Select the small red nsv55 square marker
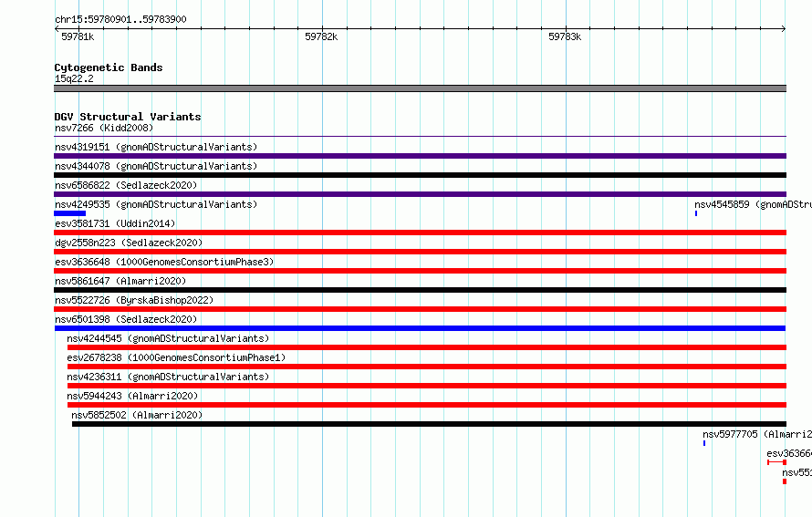Viewport: 812px width, 517px height. pos(785,481)
